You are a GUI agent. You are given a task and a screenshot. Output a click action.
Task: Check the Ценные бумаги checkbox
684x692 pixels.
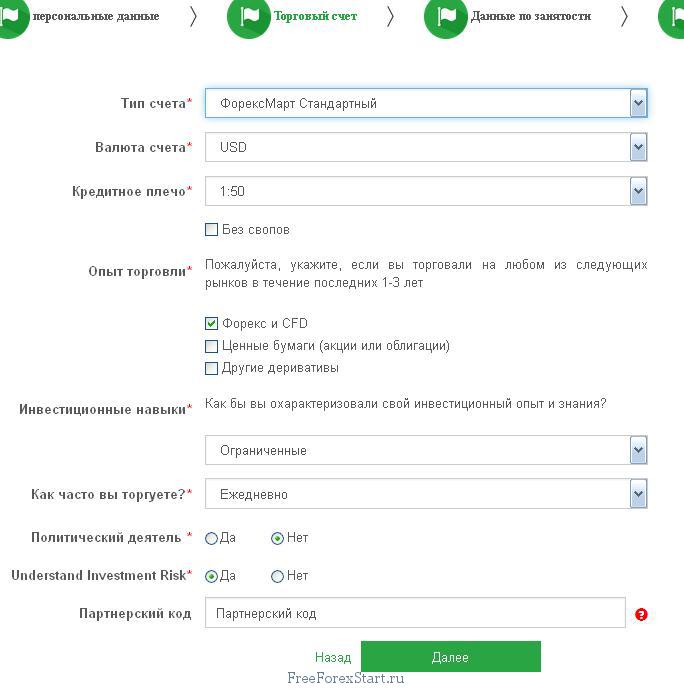211,346
